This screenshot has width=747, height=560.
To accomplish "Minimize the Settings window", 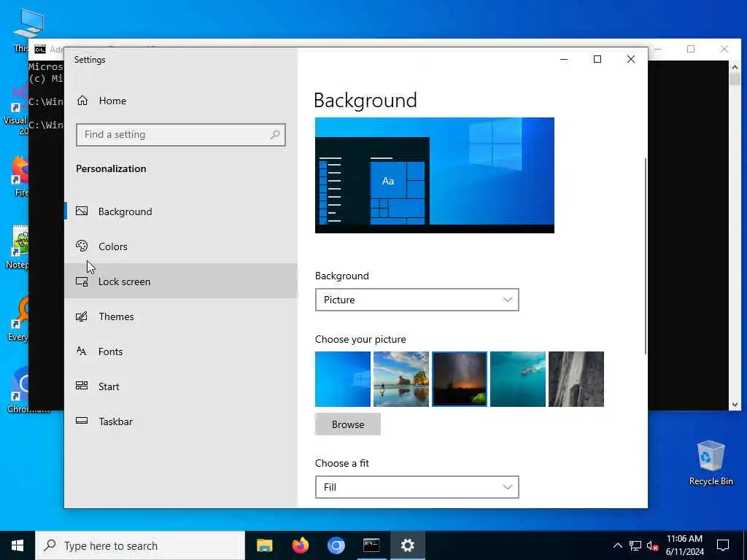I will [564, 59].
